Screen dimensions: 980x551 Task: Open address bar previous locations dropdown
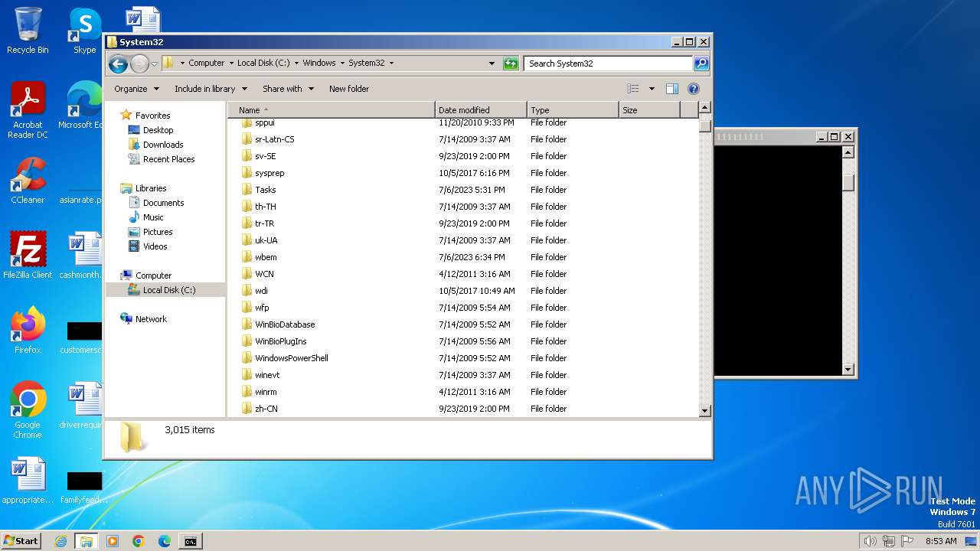(492, 64)
